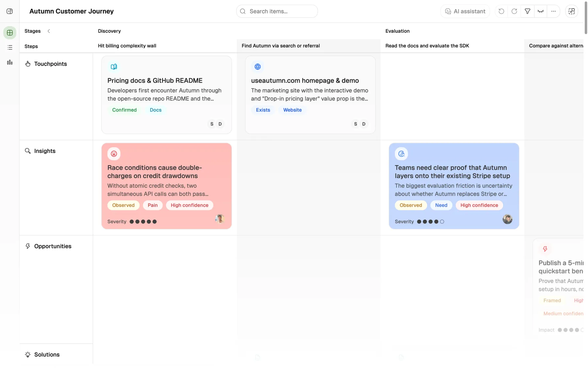This screenshot has height=368, width=588.
Task: Click the Framed tag on quickstart card
Action: 552,300
